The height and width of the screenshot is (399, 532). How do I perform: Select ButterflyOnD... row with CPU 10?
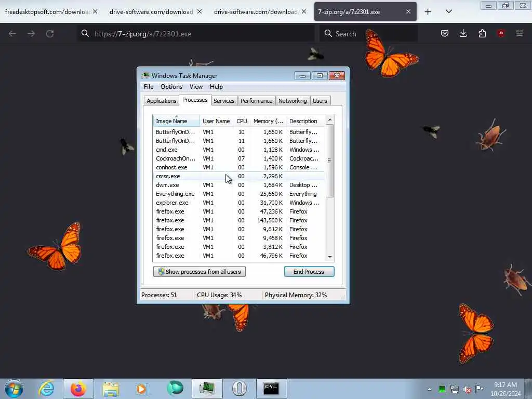(x=238, y=132)
